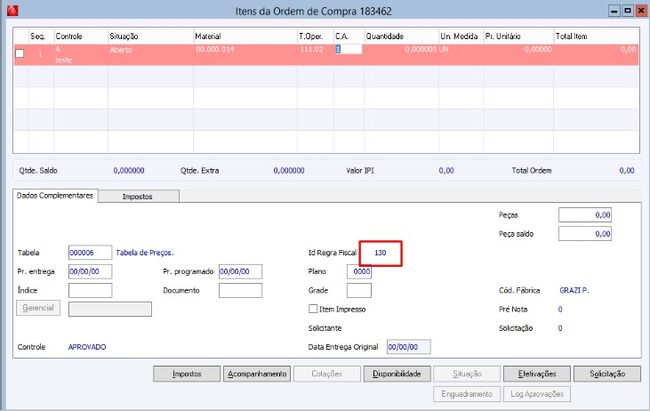Viewport: 650px width, 411px height.
Task: Focus the Documento input field
Action: click(x=240, y=290)
